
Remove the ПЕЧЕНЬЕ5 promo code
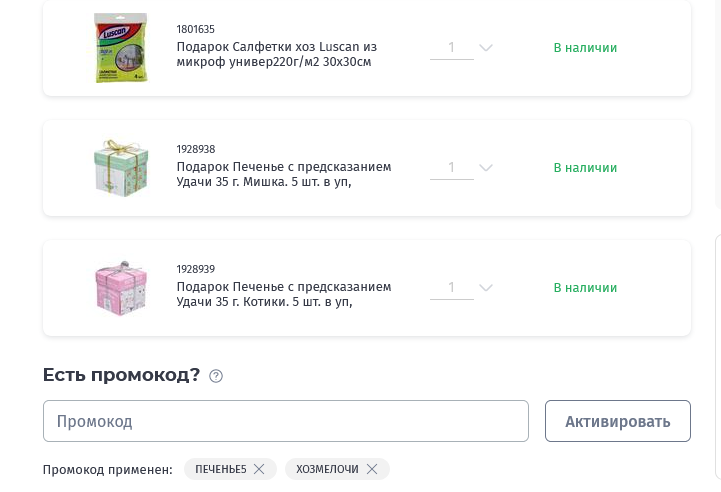(x=259, y=469)
